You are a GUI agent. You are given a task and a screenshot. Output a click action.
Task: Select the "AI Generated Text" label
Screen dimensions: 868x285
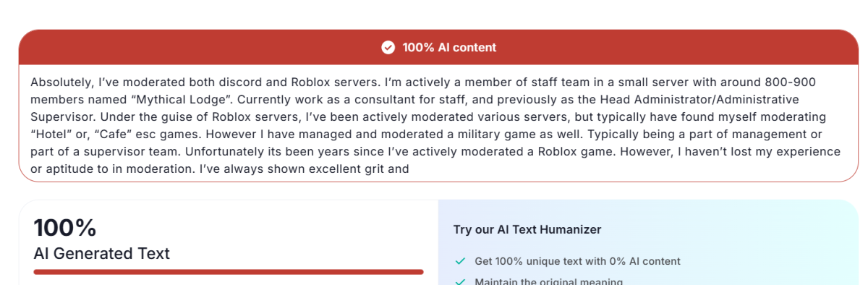click(101, 253)
